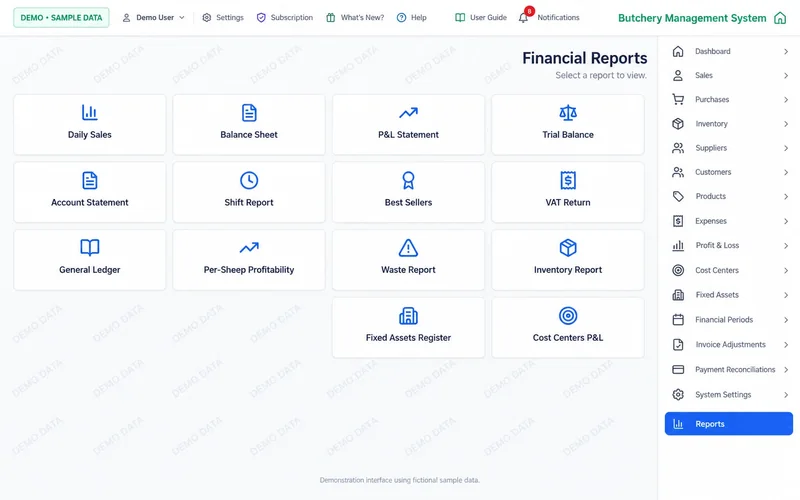Expand the System Settings sidebar chevron
The image size is (800, 500).
point(786,395)
